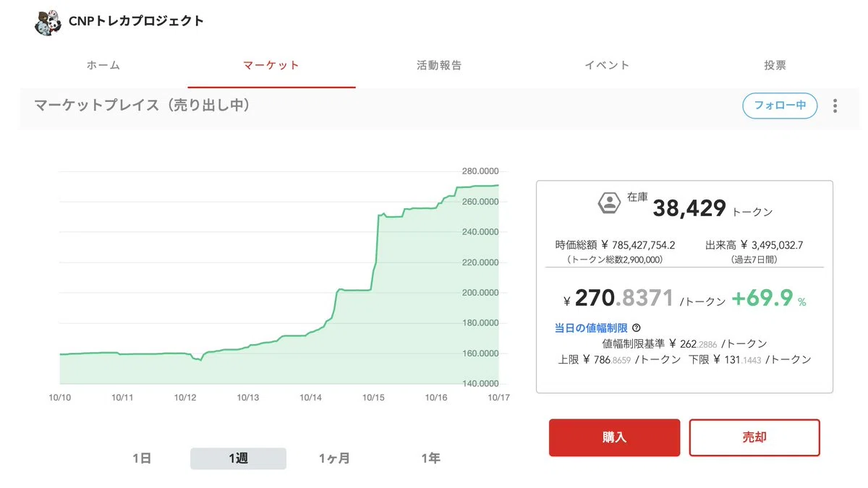Click the 200.0000 price axis label
The width and height of the screenshot is (868, 488).
[x=480, y=293]
